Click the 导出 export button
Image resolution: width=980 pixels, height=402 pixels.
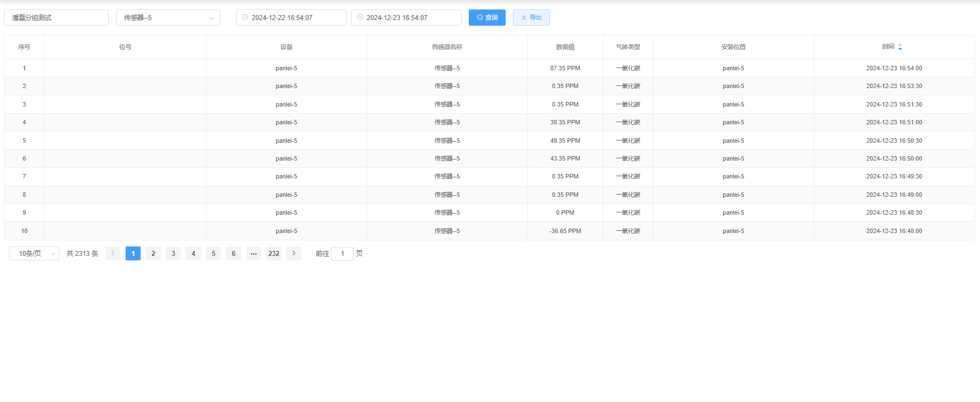tap(531, 18)
